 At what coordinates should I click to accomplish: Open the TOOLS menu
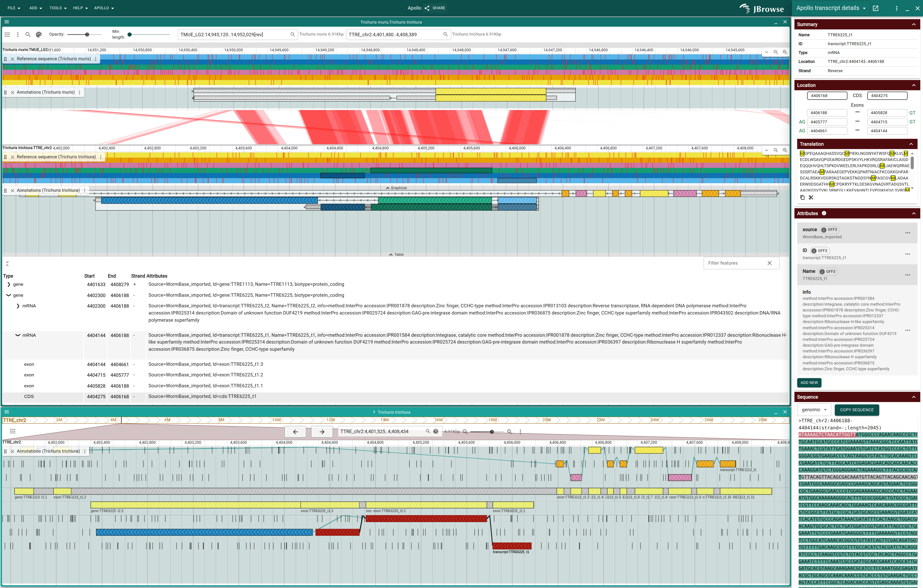click(x=58, y=8)
